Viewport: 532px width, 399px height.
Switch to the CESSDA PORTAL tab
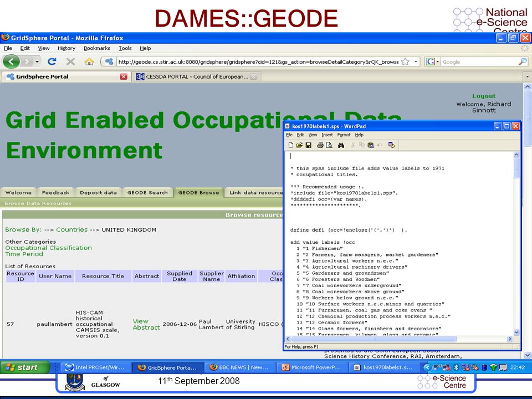[x=196, y=76]
